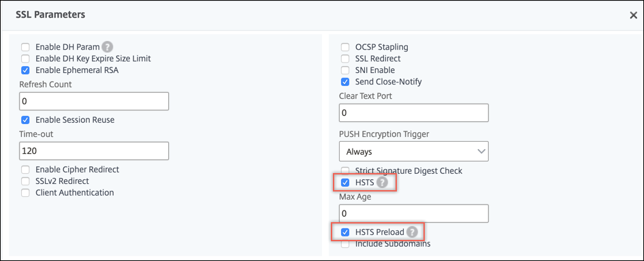Image resolution: width=644 pixels, height=261 pixels.
Task: Show the help tooltip next to HSTS
Action: [x=382, y=182]
